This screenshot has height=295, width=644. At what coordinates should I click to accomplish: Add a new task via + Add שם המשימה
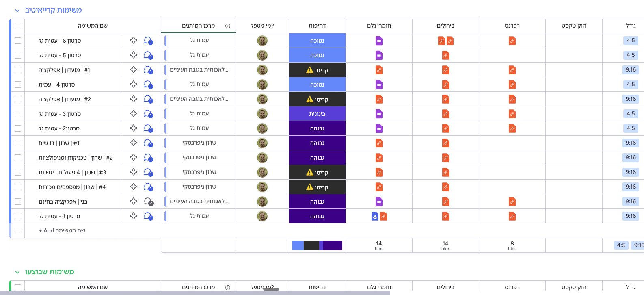click(62, 230)
